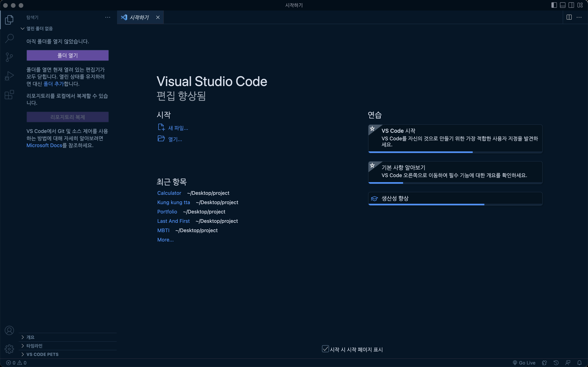
Task: Open the Manage gear icon
Action: [x=9, y=349]
